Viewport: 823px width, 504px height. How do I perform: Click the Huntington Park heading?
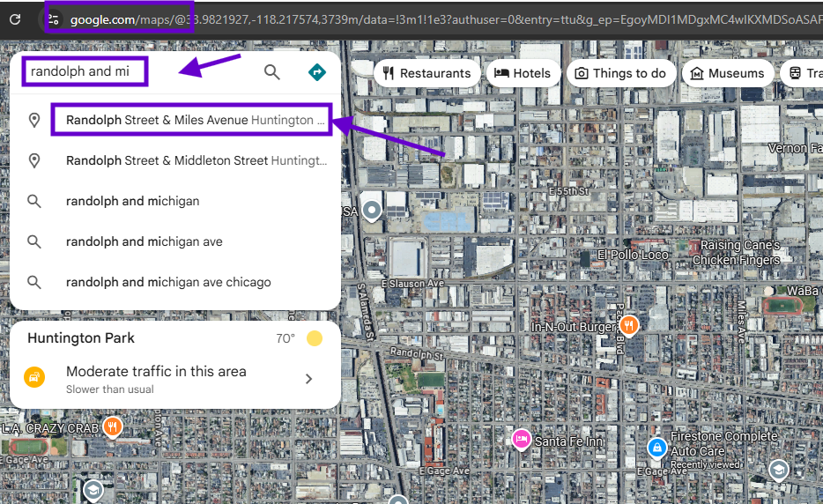[81, 338]
